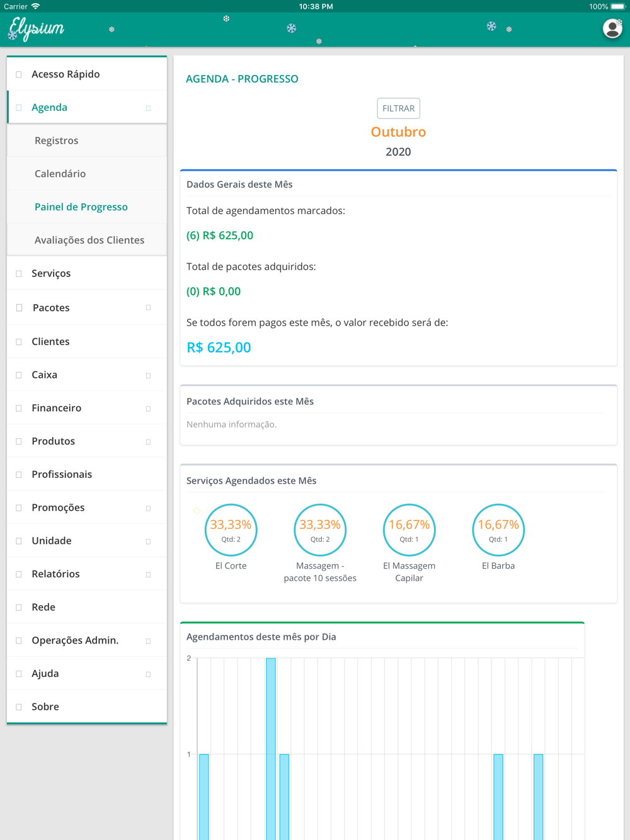Open Acesso Rápido menu item
Viewport: 630px width, 840px height.
pyautogui.click(x=87, y=74)
